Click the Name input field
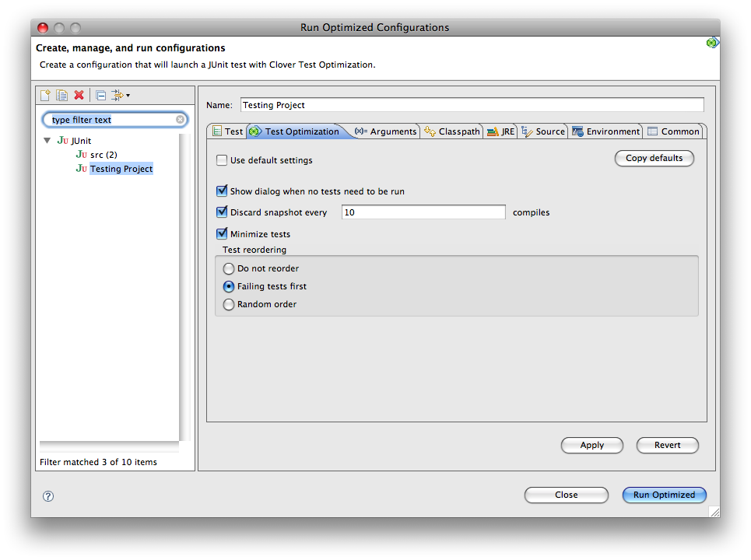751x560 pixels. click(471, 105)
